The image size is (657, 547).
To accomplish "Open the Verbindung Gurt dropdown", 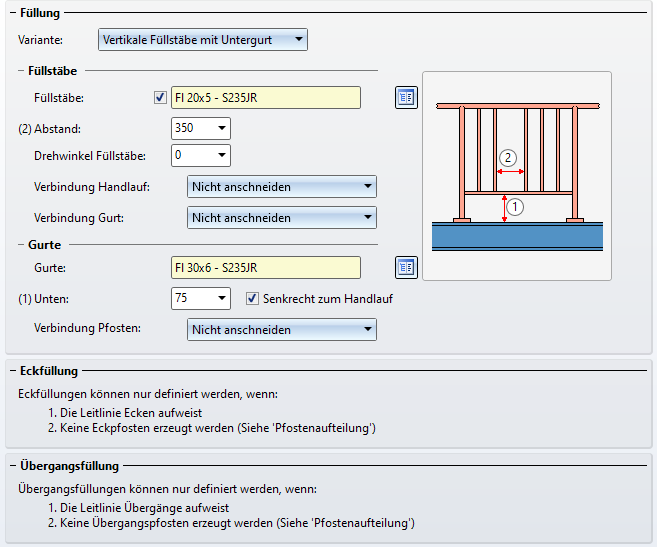I will (282, 217).
